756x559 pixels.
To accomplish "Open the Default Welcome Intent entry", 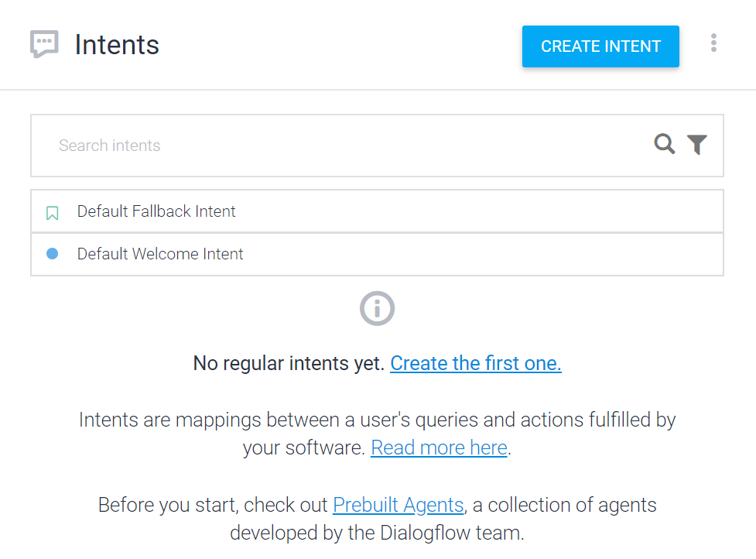I will [x=377, y=254].
